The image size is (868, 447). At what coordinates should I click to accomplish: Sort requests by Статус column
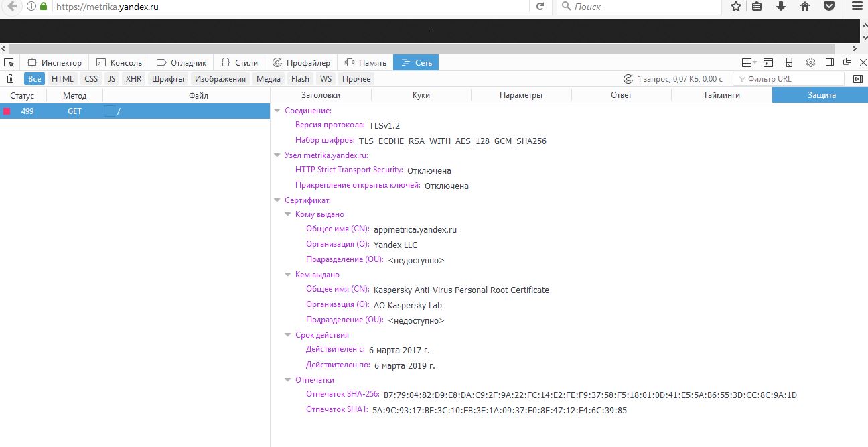(23, 95)
